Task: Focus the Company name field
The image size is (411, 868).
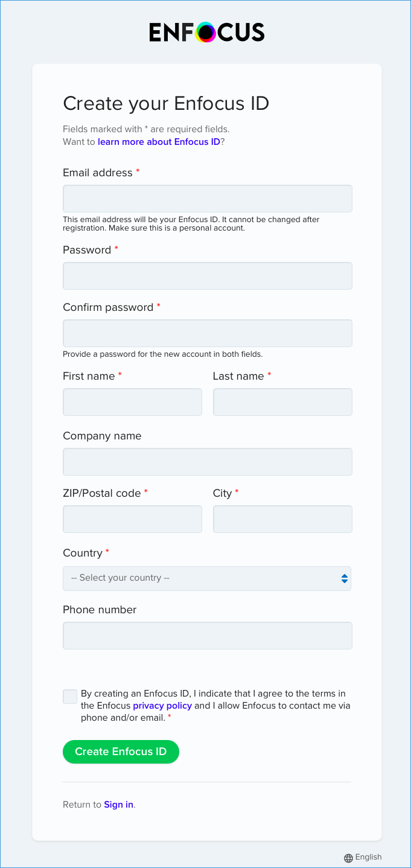Action: 207,462
